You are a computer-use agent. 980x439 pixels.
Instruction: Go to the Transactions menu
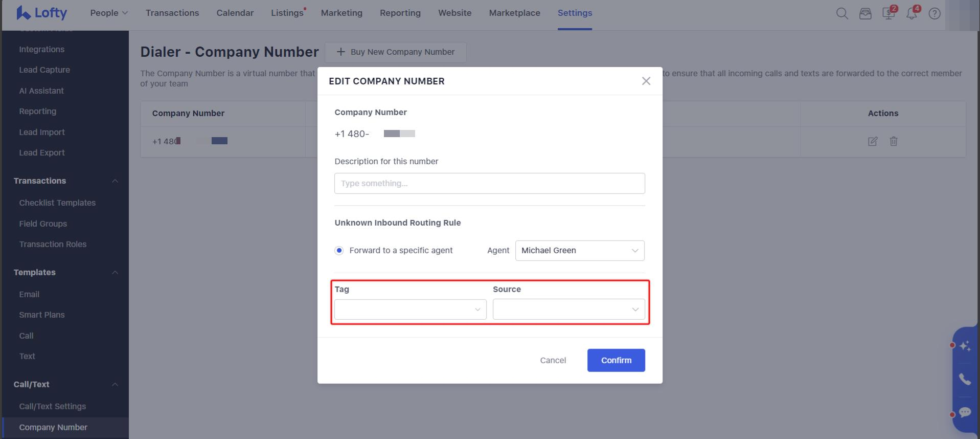[172, 13]
